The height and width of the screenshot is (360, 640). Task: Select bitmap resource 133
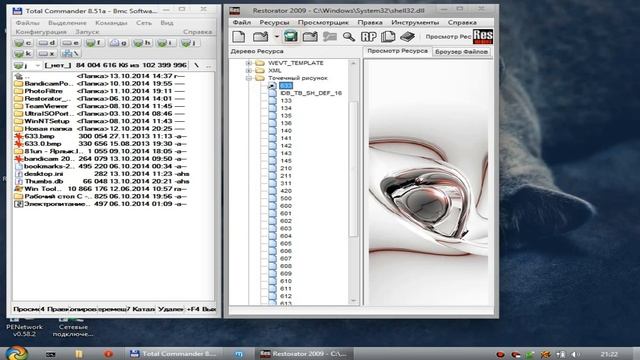coord(286,100)
